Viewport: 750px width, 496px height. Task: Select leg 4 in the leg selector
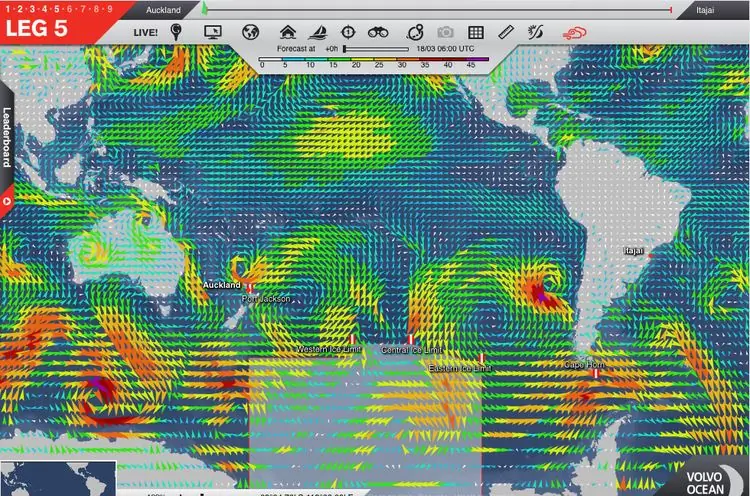pyautogui.click(x=44, y=9)
